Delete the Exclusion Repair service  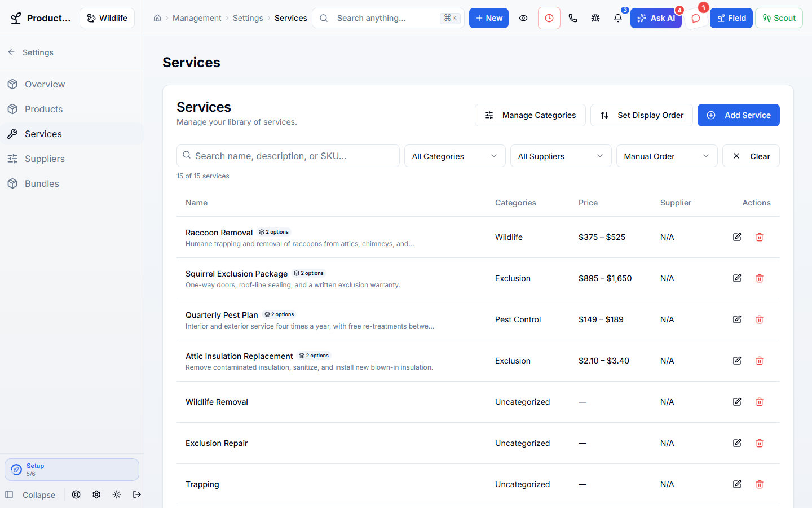pyautogui.click(x=760, y=443)
